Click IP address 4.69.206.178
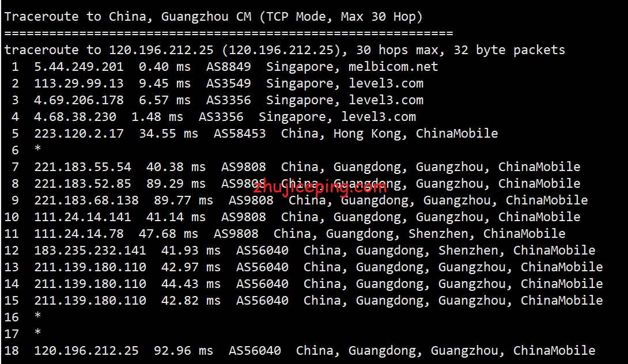 78,100
